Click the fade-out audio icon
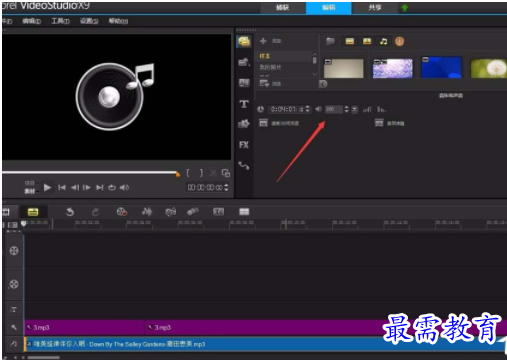 tap(381, 109)
